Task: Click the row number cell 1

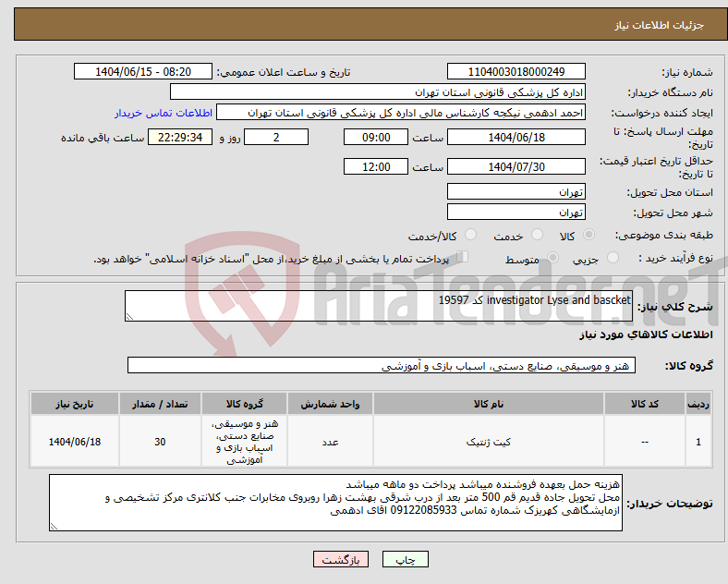Action: point(698,442)
